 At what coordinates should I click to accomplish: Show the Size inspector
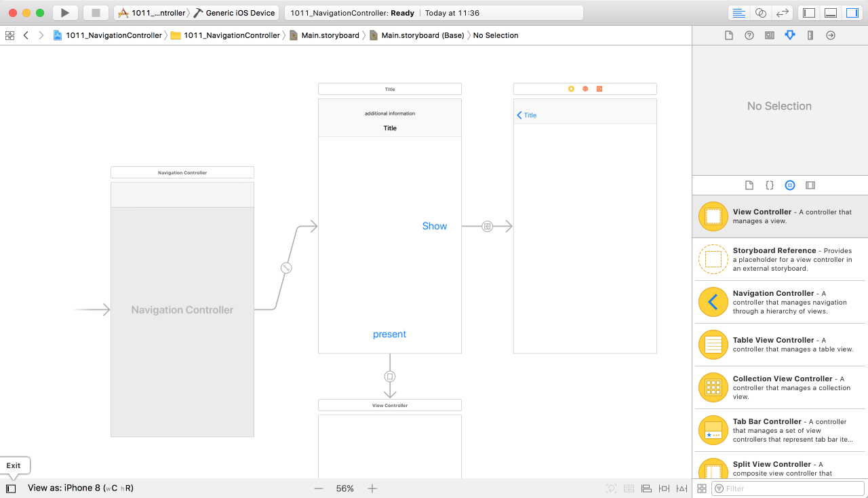(810, 35)
